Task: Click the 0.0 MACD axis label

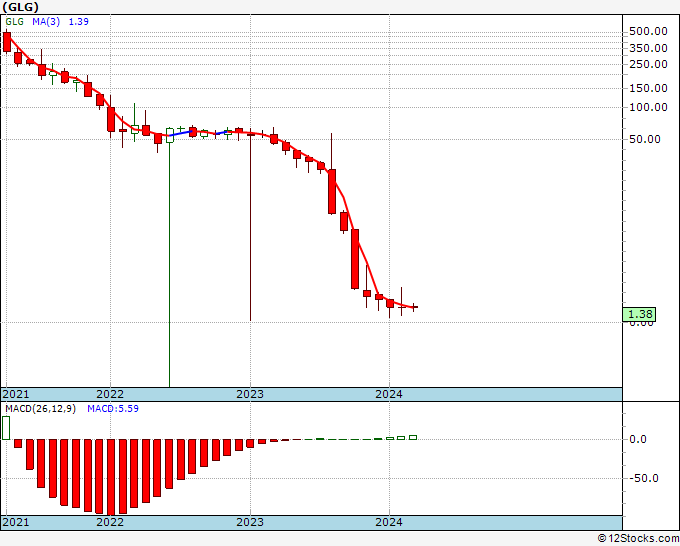Action: point(638,439)
